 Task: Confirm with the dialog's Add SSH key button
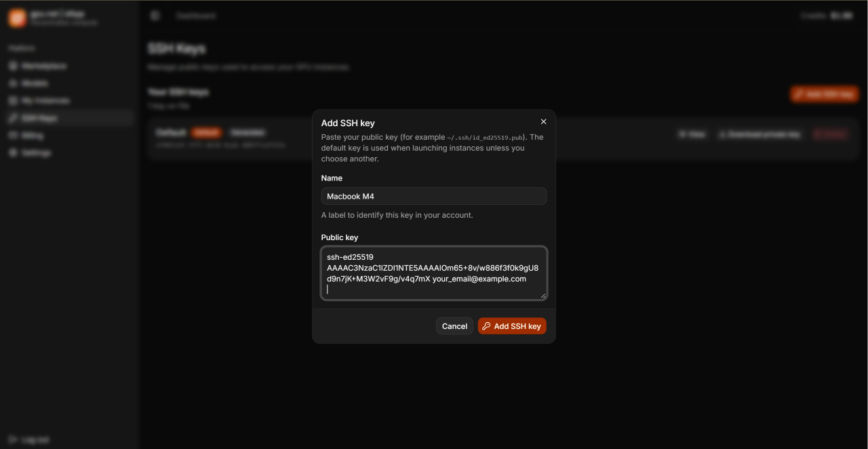coord(512,326)
